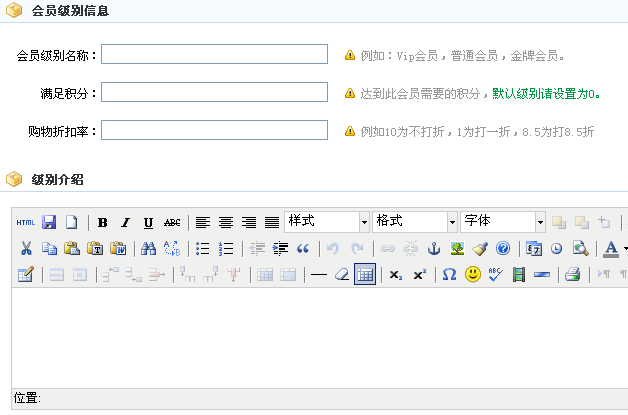Open the 格式 format dropdown
Image resolution: width=628 pixels, height=415 pixels.
[415, 222]
